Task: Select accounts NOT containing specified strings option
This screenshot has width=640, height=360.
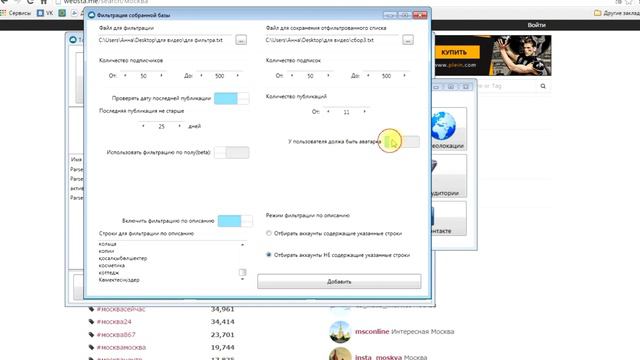Action: point(269,255)
